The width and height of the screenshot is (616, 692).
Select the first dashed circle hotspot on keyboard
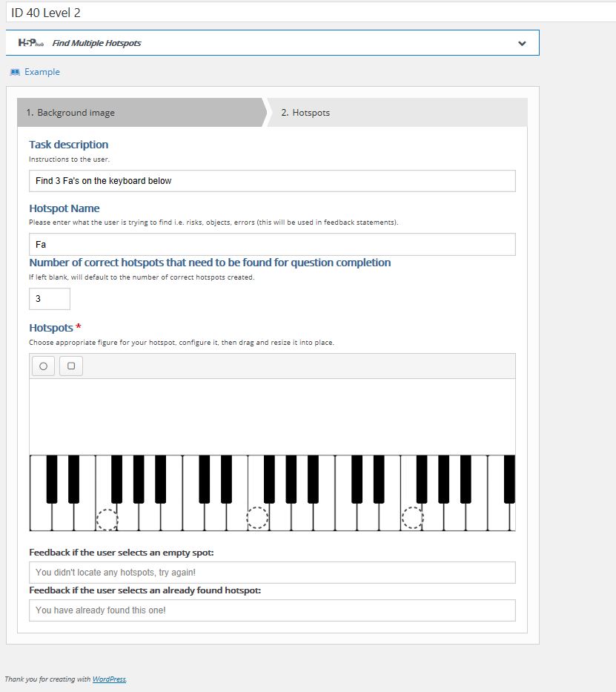point(107,519)
